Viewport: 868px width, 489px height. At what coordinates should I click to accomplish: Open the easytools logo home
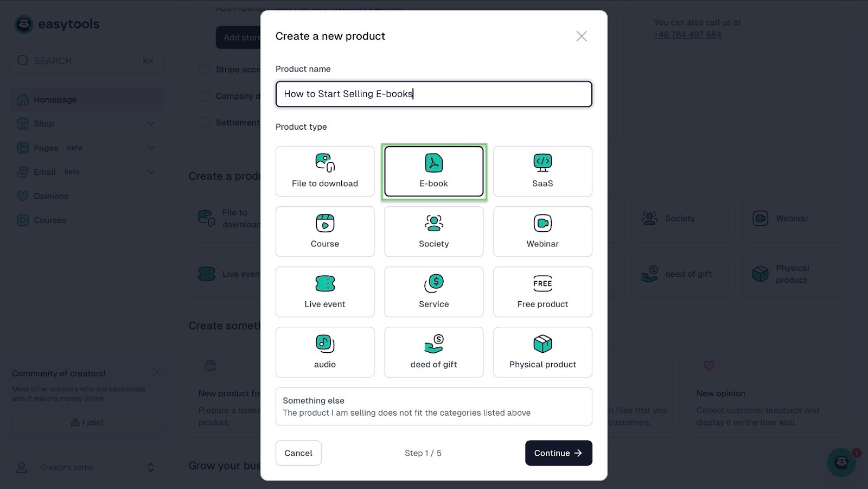(57, 24)
